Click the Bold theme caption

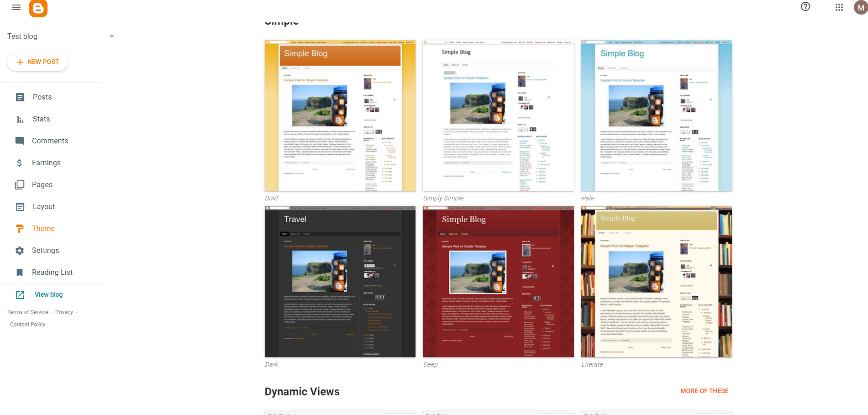(x=271, y=198)
